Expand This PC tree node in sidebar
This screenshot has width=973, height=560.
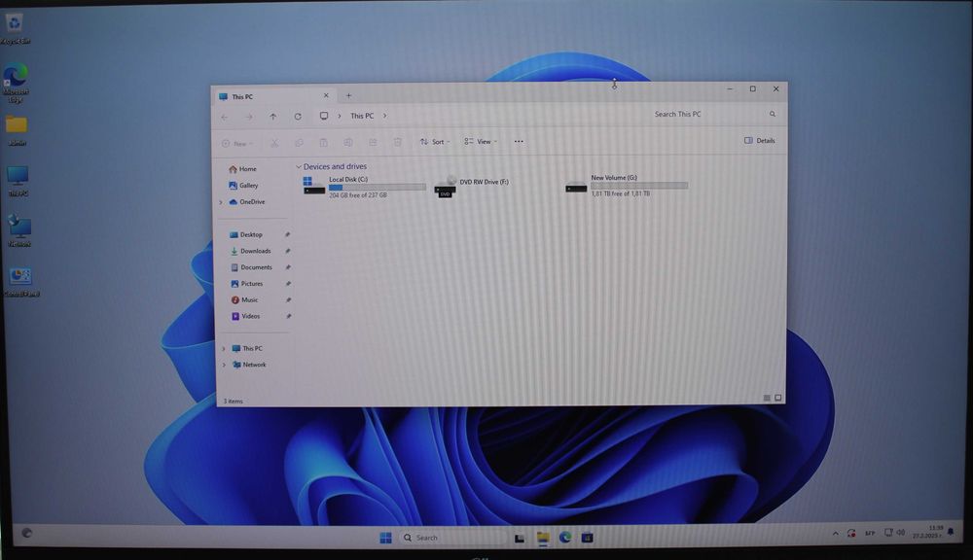click(x=224, y=348)
